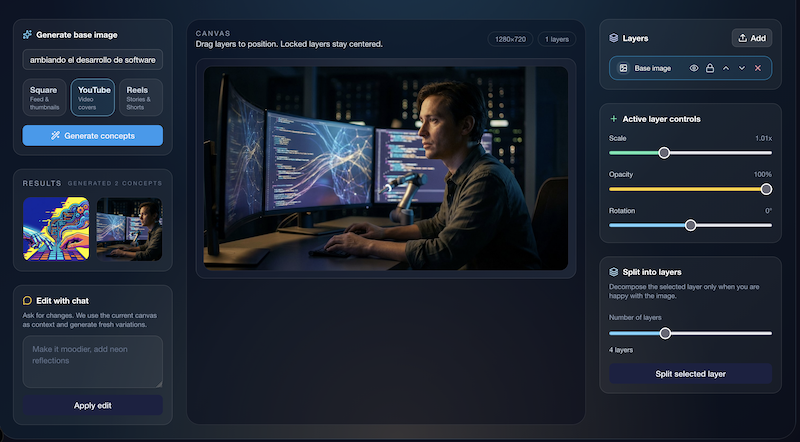
Task: Move Base image layer down
Action: tap(741, 68)
